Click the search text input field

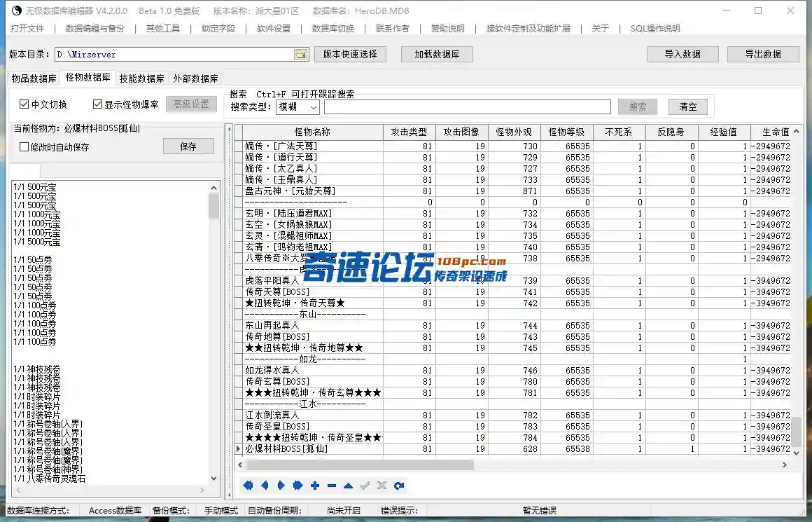coord(467,107)
